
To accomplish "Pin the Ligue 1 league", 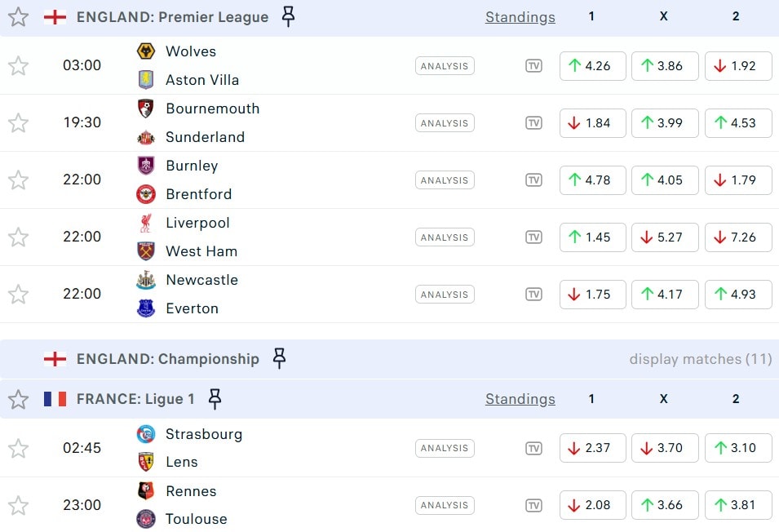I will pos(215,399).
